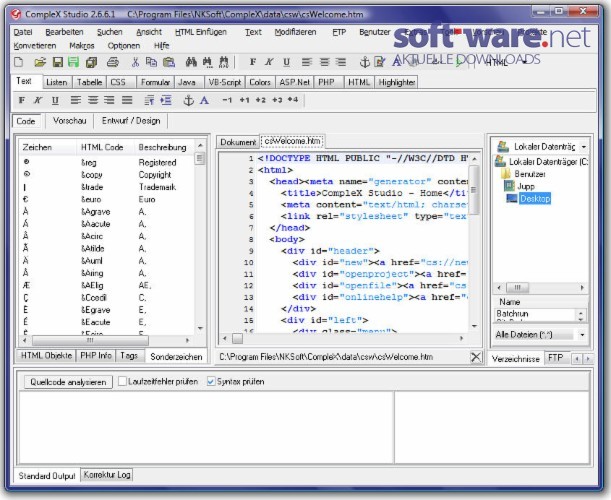Switch to the Colors toolbar tab
The width and height of the screenshot is (611, 500).
click(x=260, y=82)
